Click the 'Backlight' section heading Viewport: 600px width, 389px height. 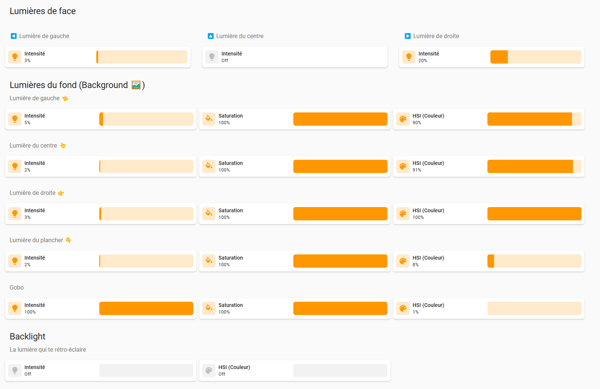tap(28, 337)
